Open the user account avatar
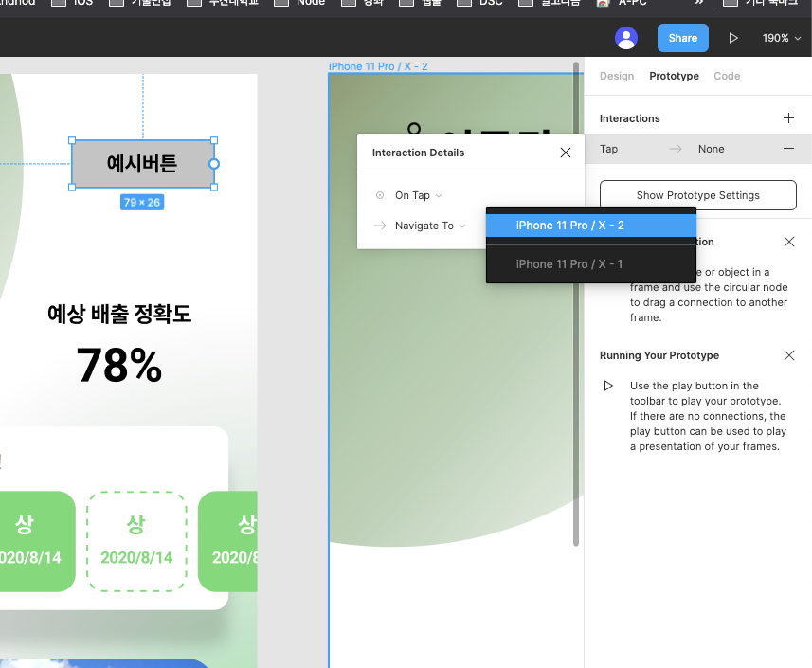 pyautogui.click(x=625, y=38)
